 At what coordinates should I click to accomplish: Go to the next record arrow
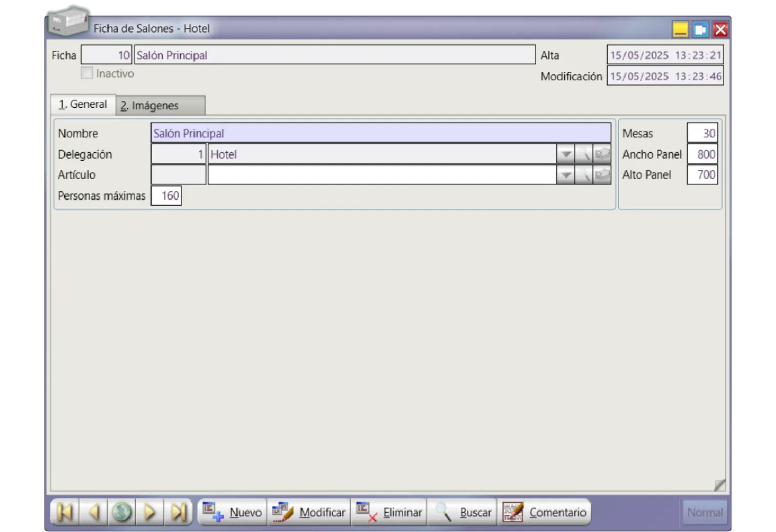click(x=150, y=512)
